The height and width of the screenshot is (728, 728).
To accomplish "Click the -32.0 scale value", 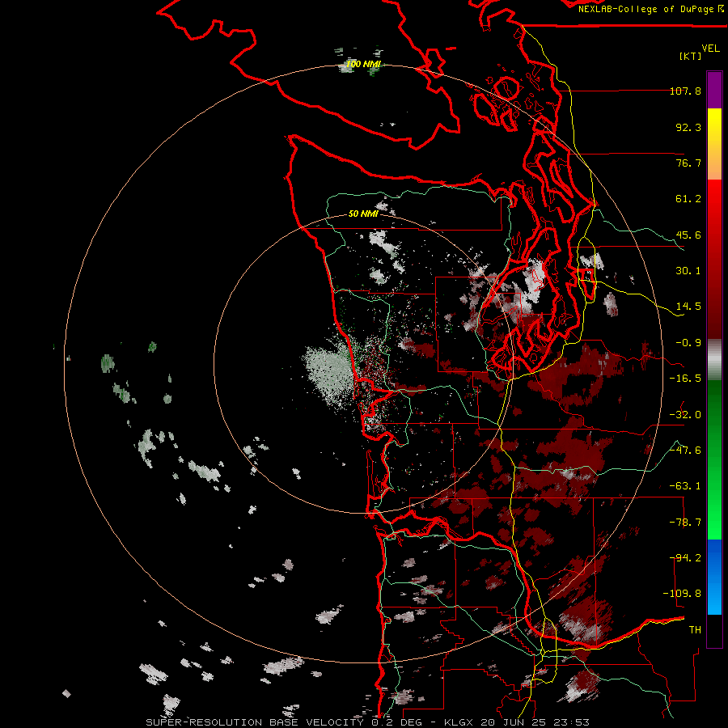I will [x=685, y=415].
